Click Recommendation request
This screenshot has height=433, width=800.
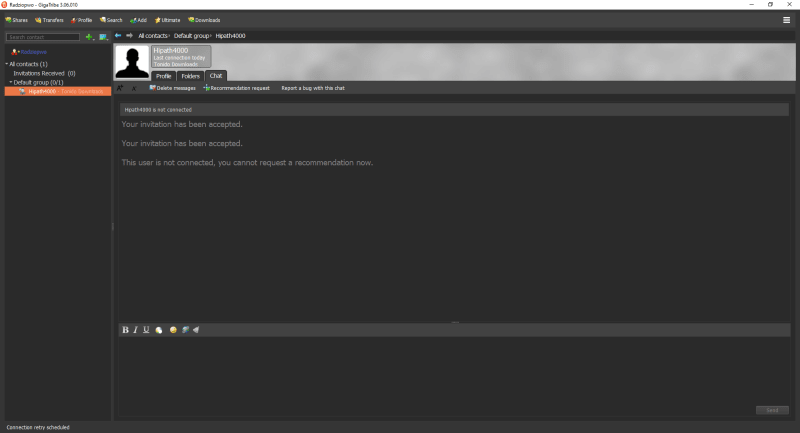click(x=236, y=88)
